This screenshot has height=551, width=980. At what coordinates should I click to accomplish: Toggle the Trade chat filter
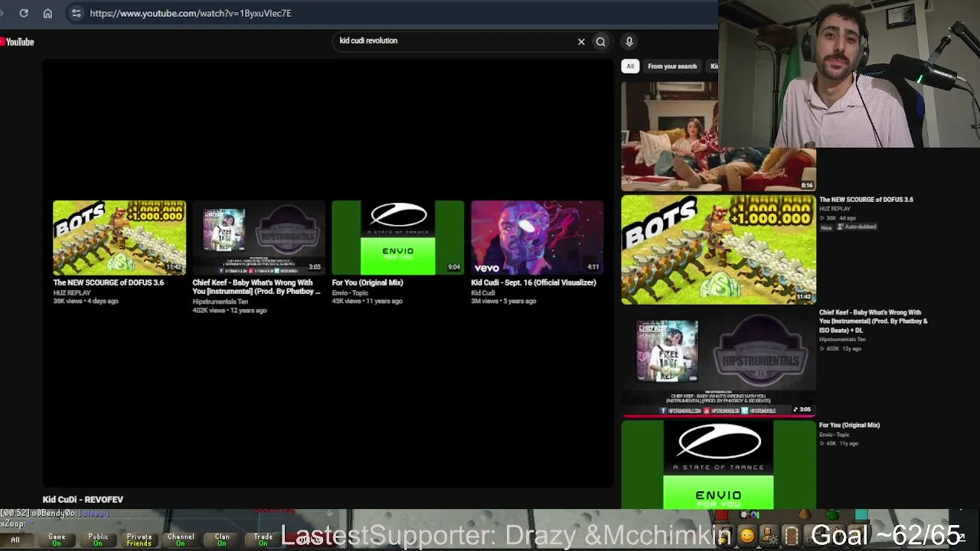(x=263, y=540)
